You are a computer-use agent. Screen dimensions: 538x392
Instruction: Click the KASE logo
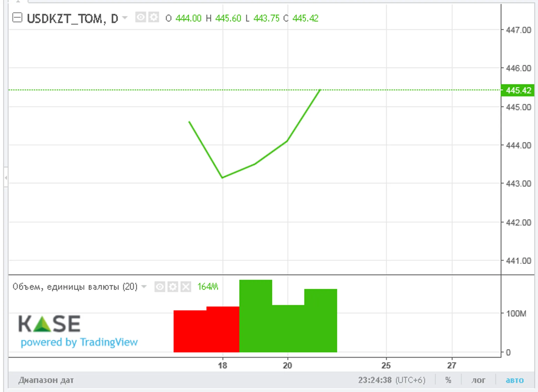click(x=49, y=324)
